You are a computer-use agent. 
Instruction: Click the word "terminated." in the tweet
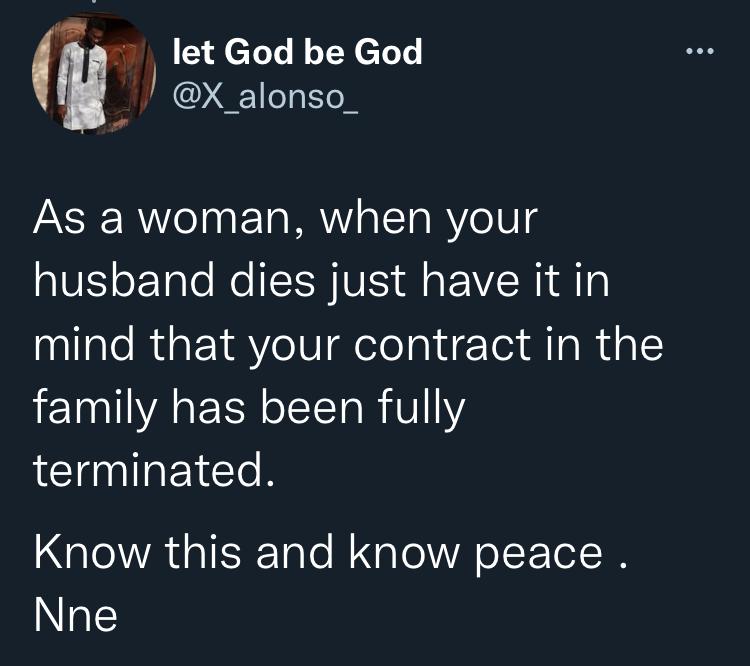(153, 468)
